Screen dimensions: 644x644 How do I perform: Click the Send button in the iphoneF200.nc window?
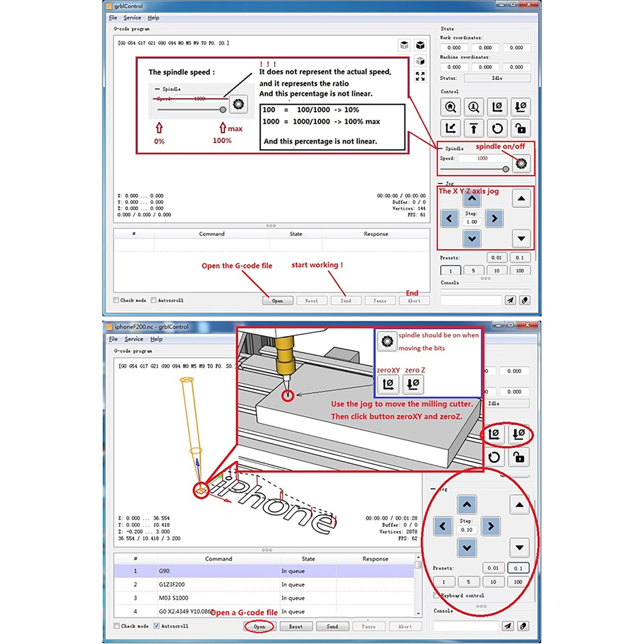click(x=332, y=626)
